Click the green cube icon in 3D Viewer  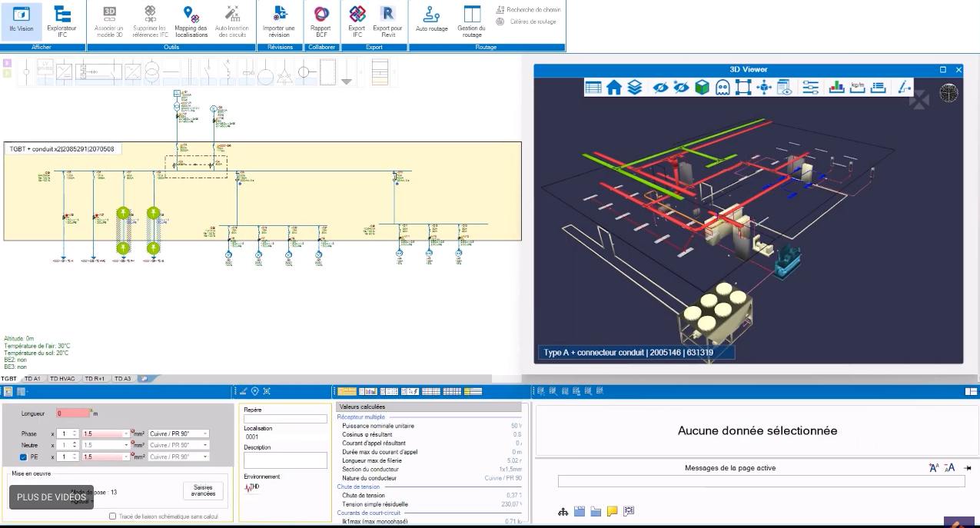pyautogui.click(x=702, y=88)
